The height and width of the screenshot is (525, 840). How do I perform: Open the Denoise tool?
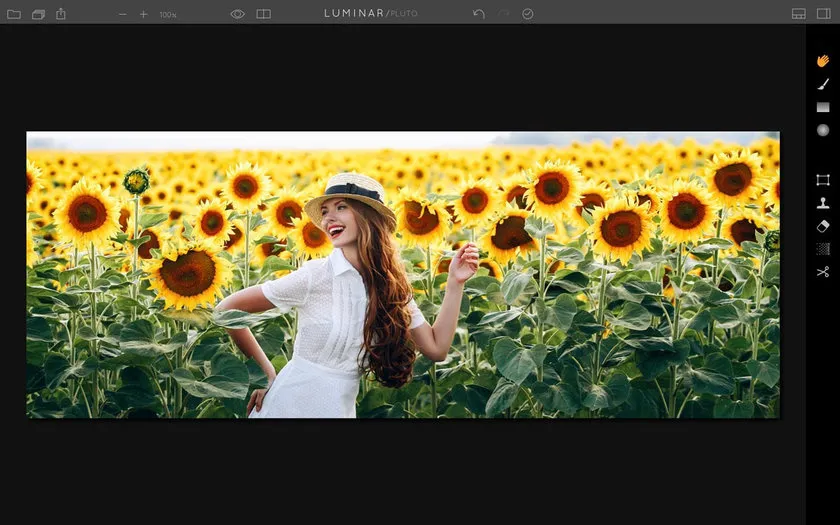pyautogui.click(x=822, y=249)
